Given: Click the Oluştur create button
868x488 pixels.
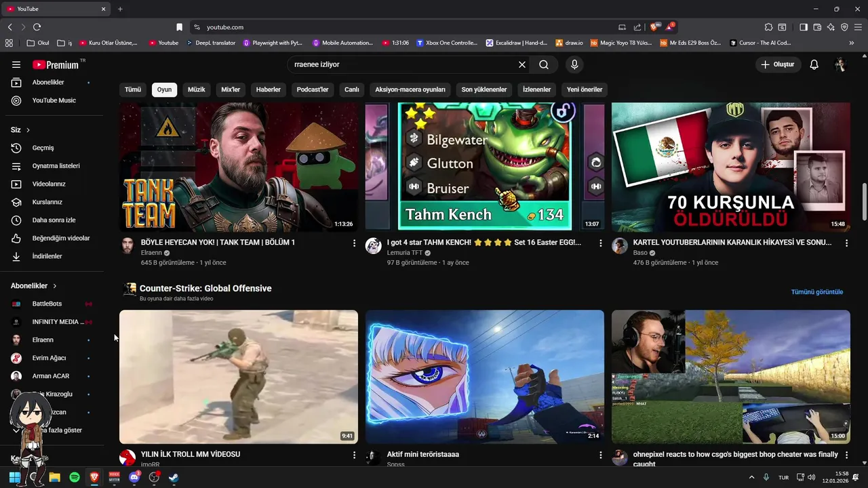Looking at the screenshot, I should pos(778,64).
